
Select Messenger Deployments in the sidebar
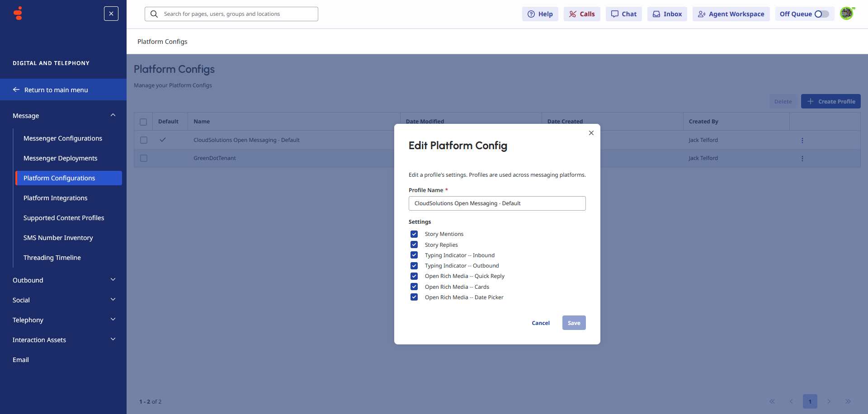tap(60, 158)
